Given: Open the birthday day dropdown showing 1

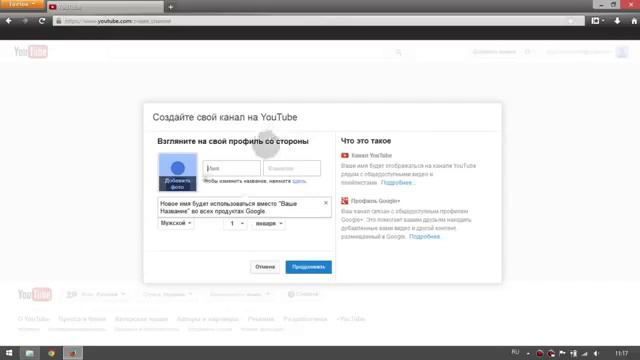Looking at the screenshot, I should [x=236, y=224].
